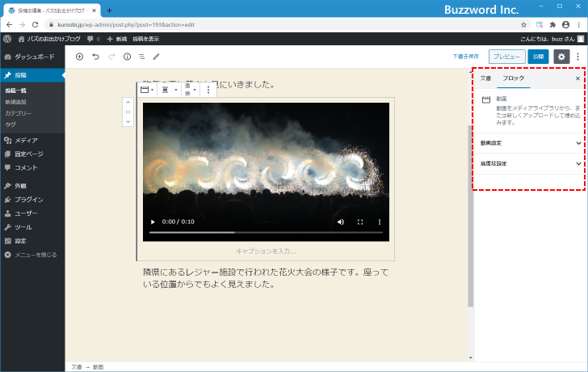The width and height of the screenshot is (588, 372).
Task: Open the editor's more options menu
Action: pos(577,57)
